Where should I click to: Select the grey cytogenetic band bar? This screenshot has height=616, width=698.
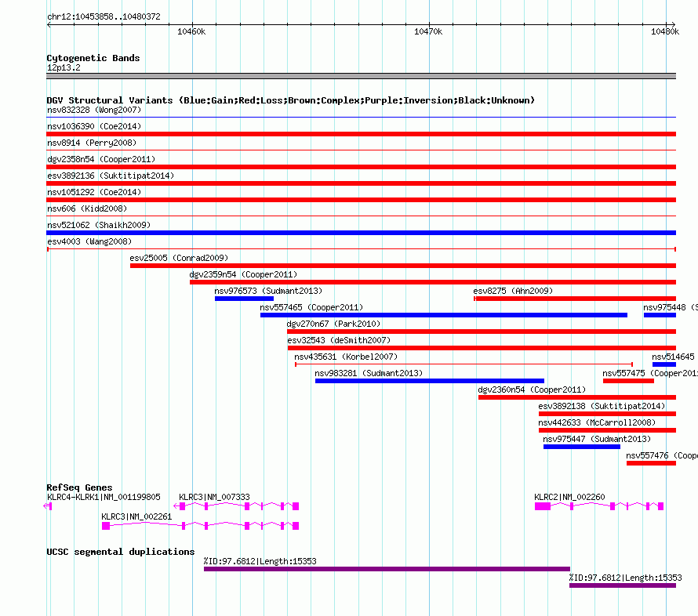pyautogui.click(x=361, y=76)
